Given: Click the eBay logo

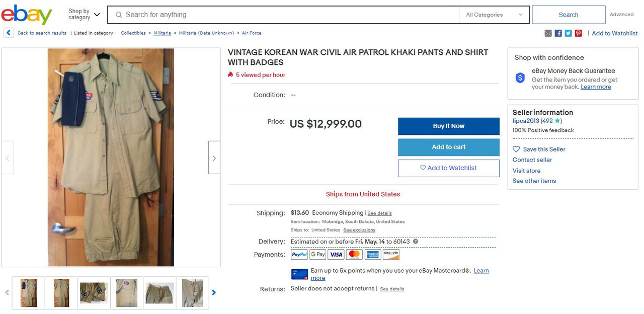Looking at the screenshot, I should (27, 15).
